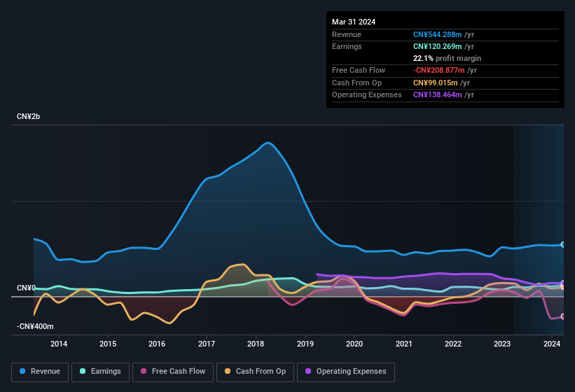Click the CN¥0 y-axis label
Image resolution: width=575 pixels, height=392 pixels.
pyautogui.click(x=26, y=288)
